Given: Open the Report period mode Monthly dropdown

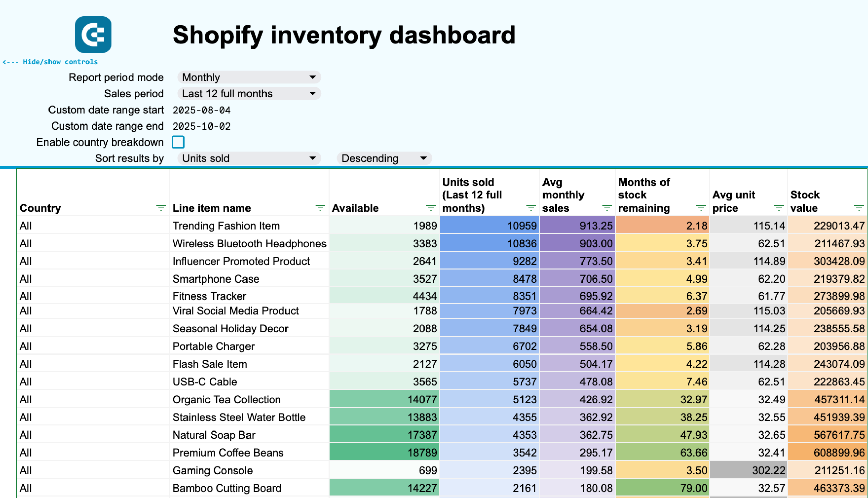Looking at the screenshot, I should pyautogui.click(x=249, y=77).
